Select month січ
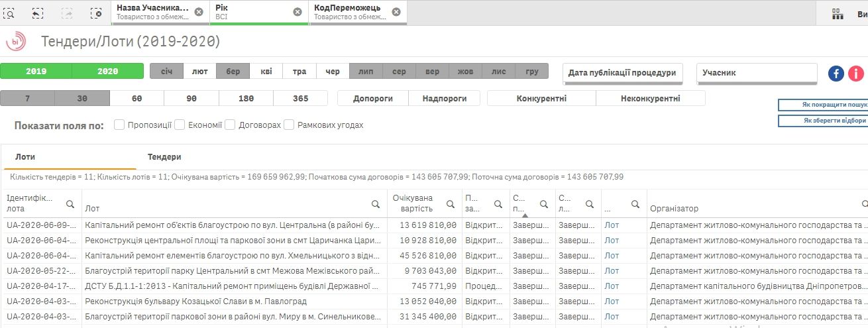Screen dimensions: 868x328 166,71
